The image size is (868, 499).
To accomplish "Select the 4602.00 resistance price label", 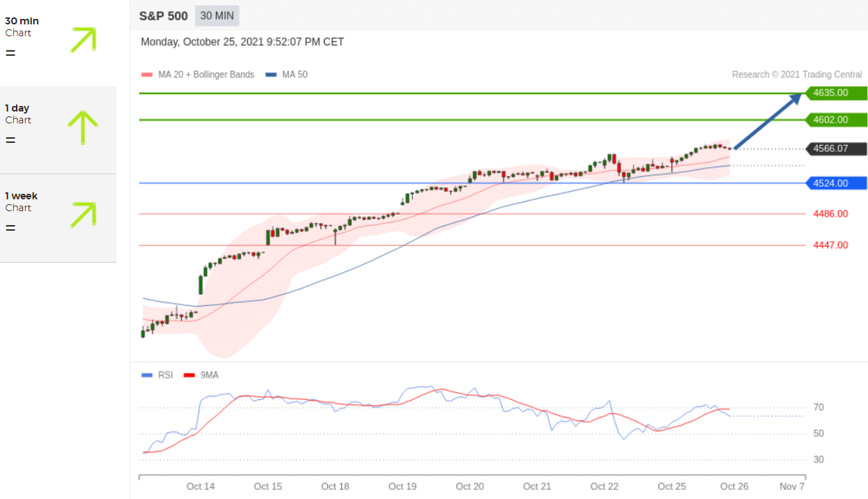I will tap(836, 120).
